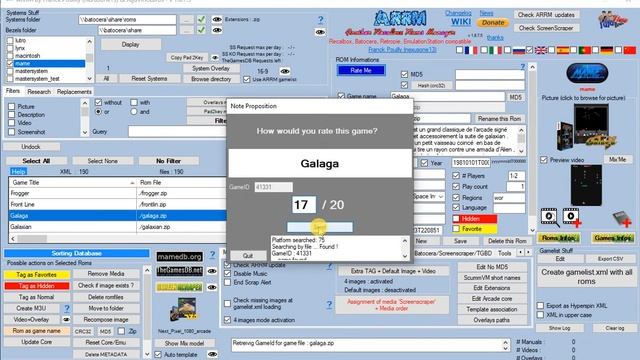Click the Rate Me button
The width and height of the screenshot is (640, 360).
(361, 71)
